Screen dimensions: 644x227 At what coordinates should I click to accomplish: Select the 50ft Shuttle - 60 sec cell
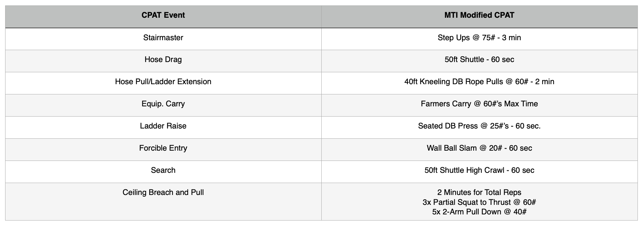479,60
